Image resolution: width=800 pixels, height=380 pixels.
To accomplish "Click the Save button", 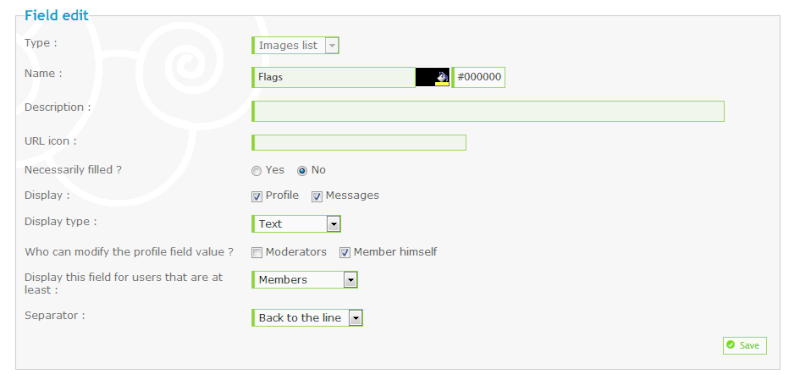I will point(745,345).
